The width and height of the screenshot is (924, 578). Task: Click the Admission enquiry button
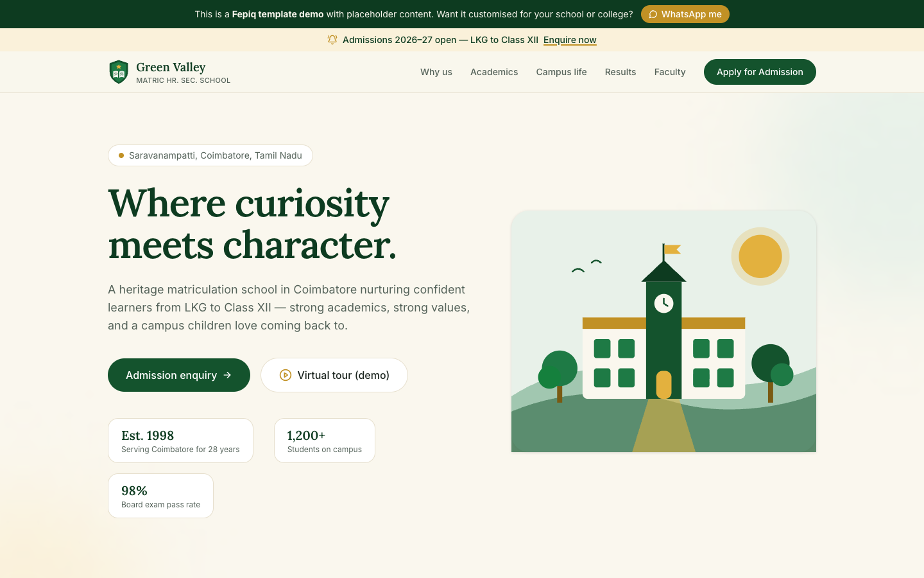point(179,375)
